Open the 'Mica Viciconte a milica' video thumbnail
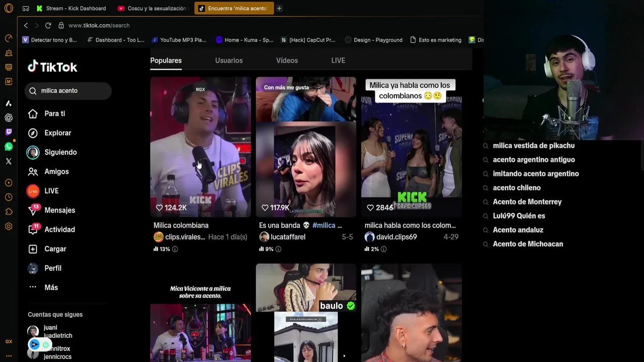The width and height of the screenshot is (644, 362). click(200, 313)
